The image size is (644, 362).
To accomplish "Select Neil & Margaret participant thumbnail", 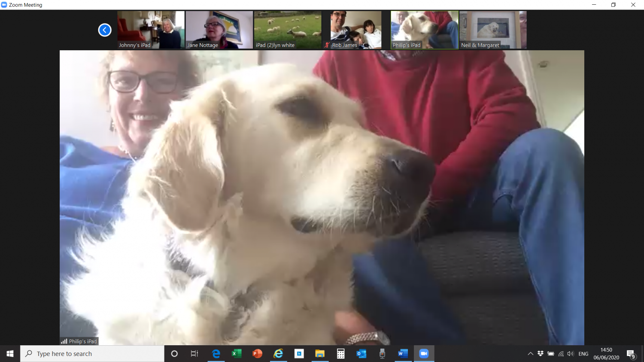I will coord(493,30).
